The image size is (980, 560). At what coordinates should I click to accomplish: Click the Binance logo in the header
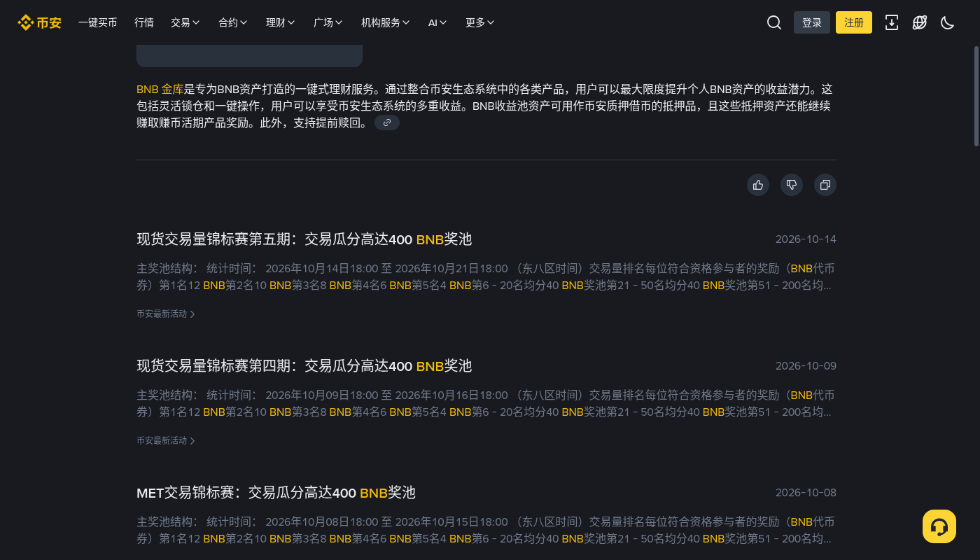click(x=40, y=22)
